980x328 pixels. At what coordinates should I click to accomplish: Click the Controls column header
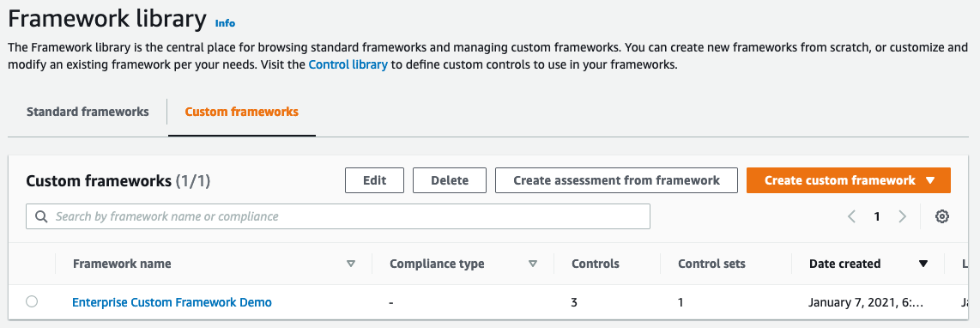(595, 264)
